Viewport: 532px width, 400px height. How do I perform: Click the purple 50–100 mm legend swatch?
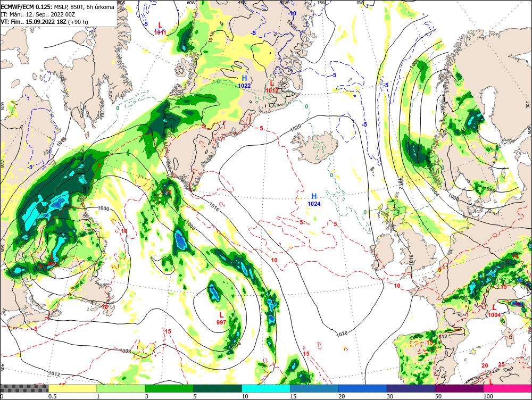[459, 388]
